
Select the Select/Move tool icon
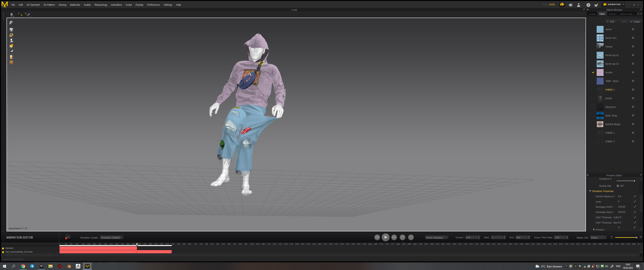(21, 15)
